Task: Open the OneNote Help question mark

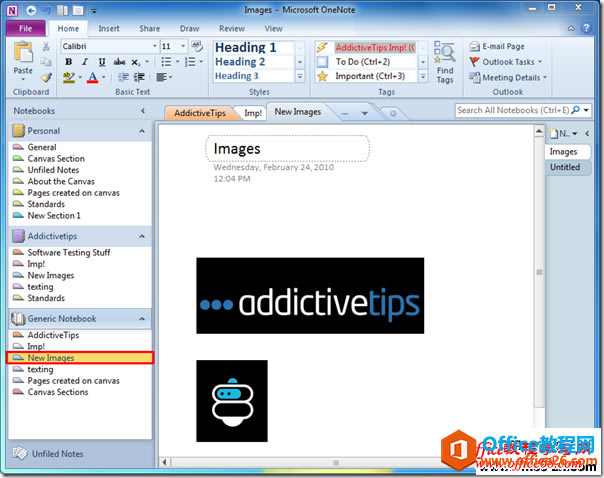Action: pyautogui.click(x=586, y=28)
